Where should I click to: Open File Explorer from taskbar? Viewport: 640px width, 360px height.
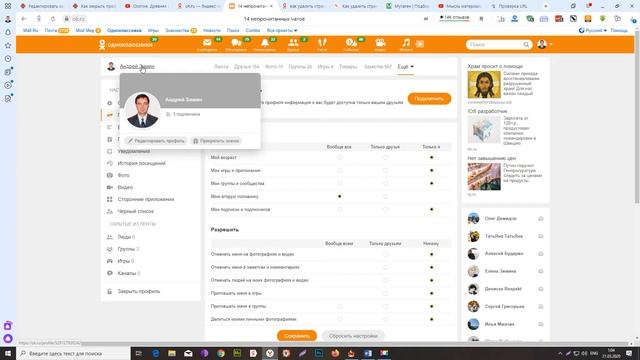[x=172, y=353]
